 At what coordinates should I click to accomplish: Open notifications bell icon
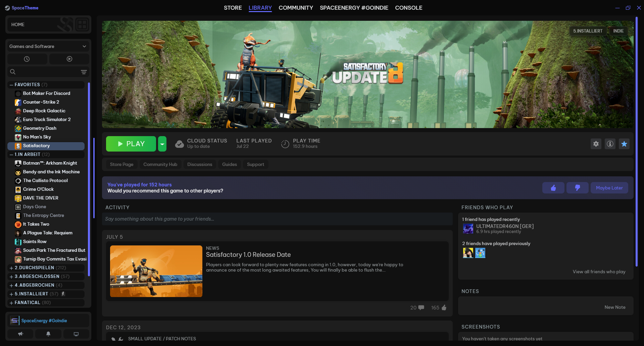[48, 334]
